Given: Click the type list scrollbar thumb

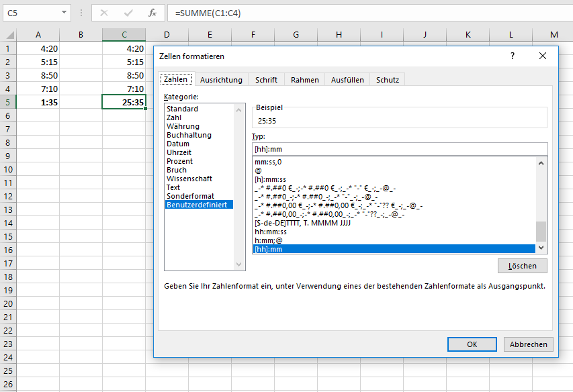Looking at the screenshot, I should point(541,232).
